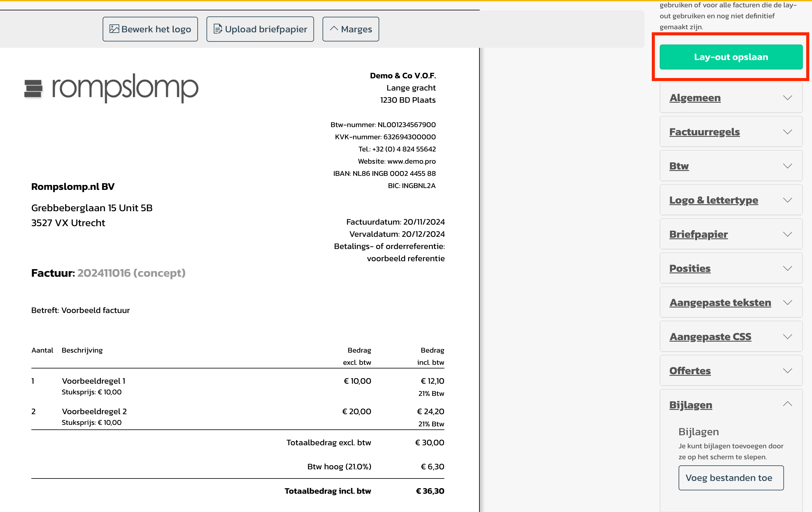Expand Aangepaste teksten using its chevron
812x512 pixels.
pyautogui.click(x=787, y=302)
